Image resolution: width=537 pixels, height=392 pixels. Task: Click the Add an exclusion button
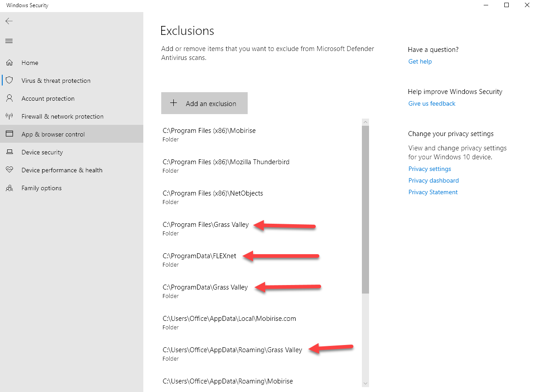pos(204,103)
